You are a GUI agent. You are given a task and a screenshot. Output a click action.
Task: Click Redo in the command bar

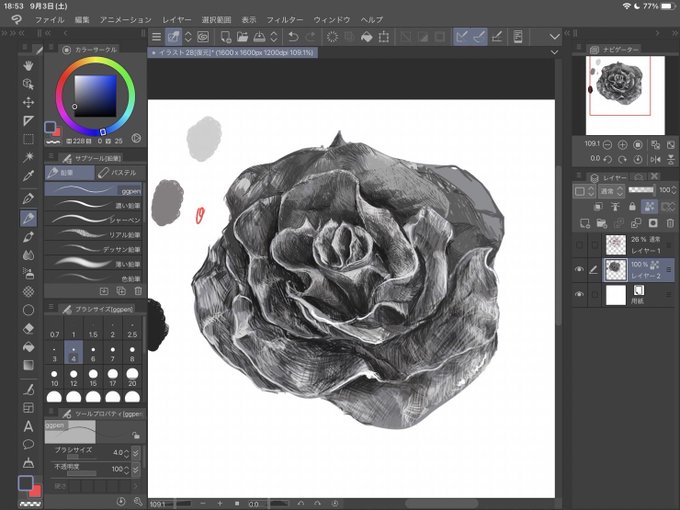(311, 37)
